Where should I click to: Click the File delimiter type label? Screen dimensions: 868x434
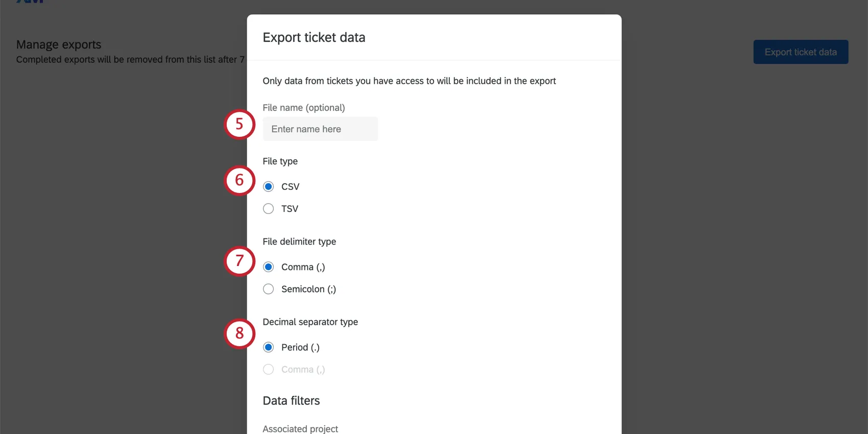click(x=299, y=242)
